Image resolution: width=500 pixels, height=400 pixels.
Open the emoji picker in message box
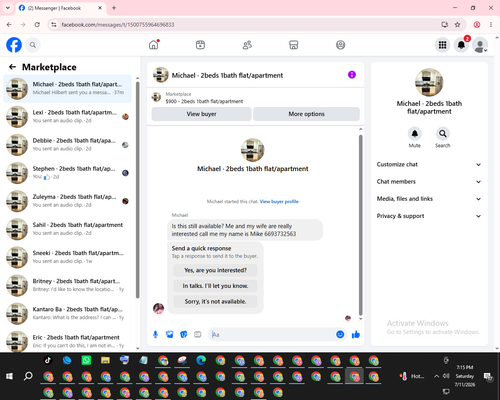pos(340,334)
